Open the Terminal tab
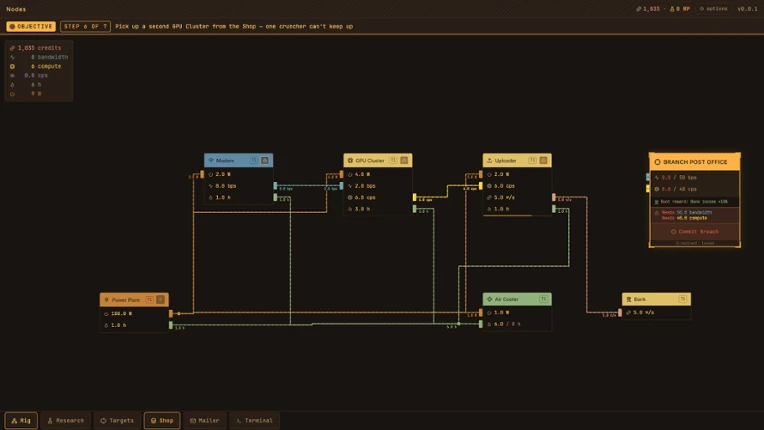This screenshot has height=430, width=764. [x=254, y=420]
